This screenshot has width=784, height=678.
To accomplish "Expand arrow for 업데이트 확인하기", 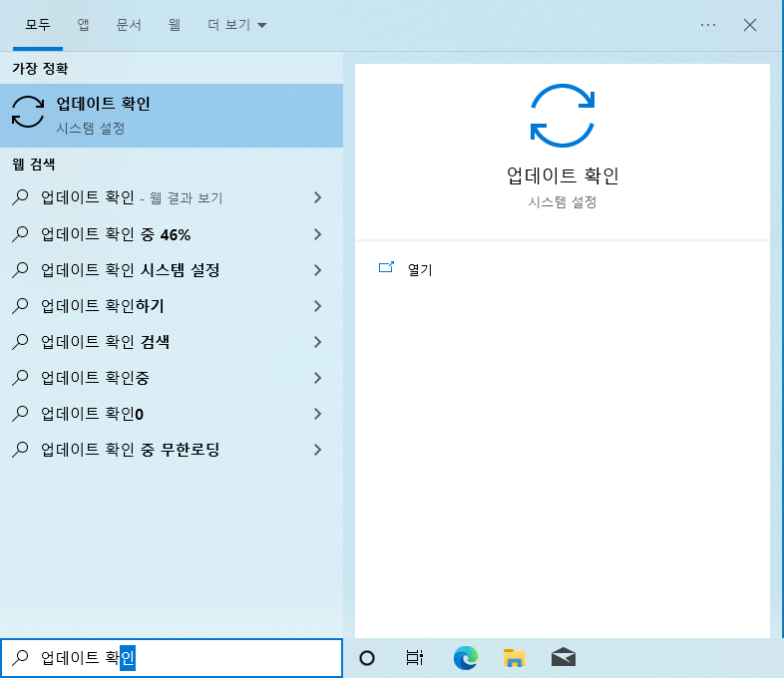I will (317, 306).
